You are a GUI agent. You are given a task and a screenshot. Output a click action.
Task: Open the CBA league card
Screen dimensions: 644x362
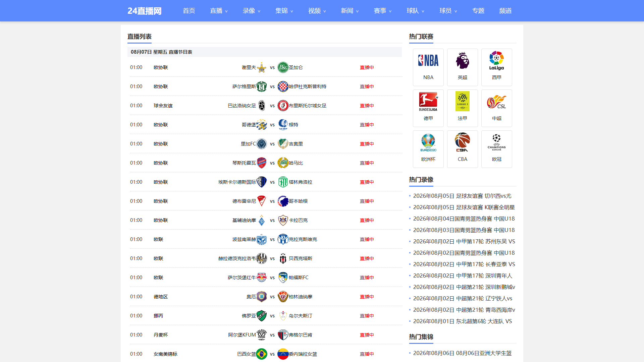pyautogui.click(x=462, y=149)
